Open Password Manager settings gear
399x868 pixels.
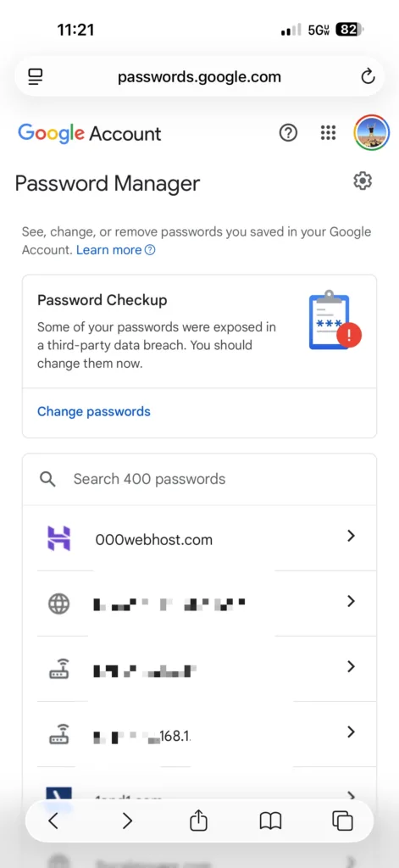click(x=363, y=181)
